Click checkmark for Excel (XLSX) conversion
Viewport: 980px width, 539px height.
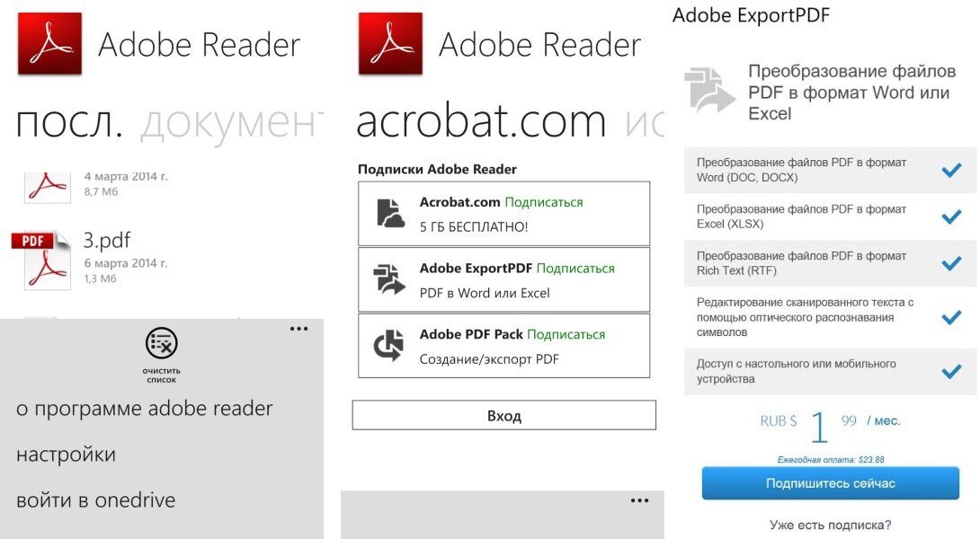[x=951, y=216]
